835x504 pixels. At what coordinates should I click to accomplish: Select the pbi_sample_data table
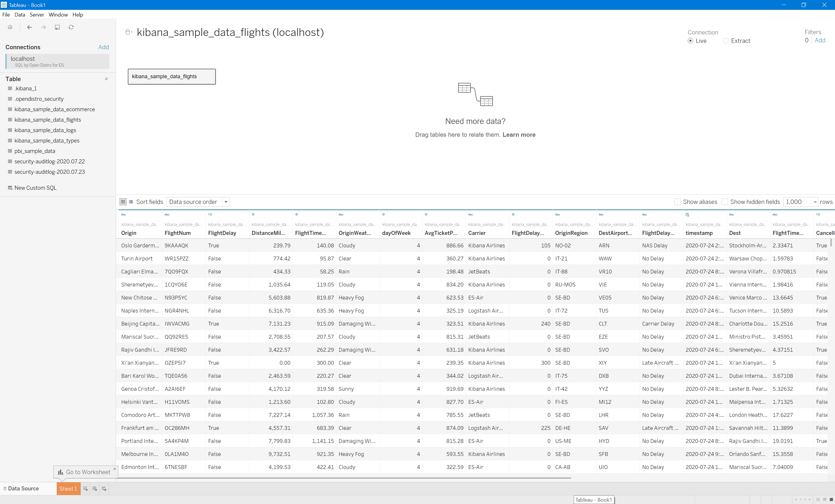(35, 151)
